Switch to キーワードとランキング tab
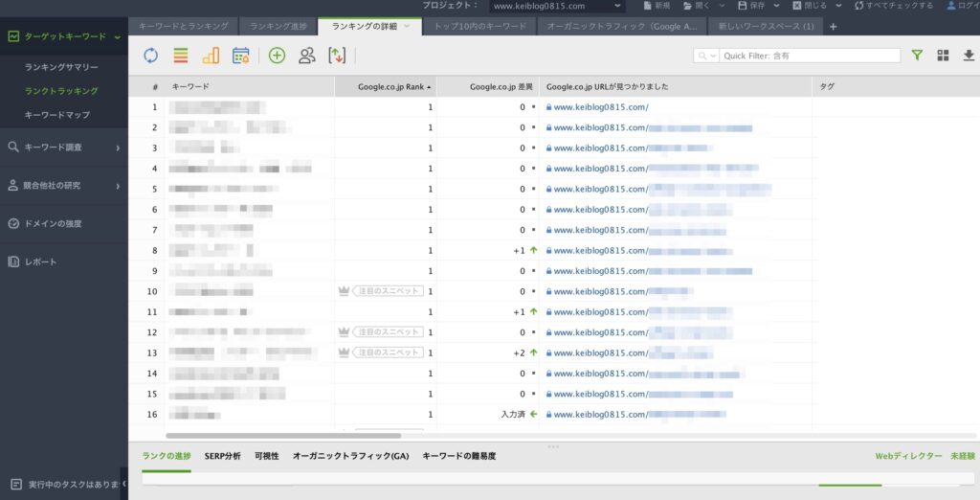Viewport: 980px width, 500px height. pos(183,26)
